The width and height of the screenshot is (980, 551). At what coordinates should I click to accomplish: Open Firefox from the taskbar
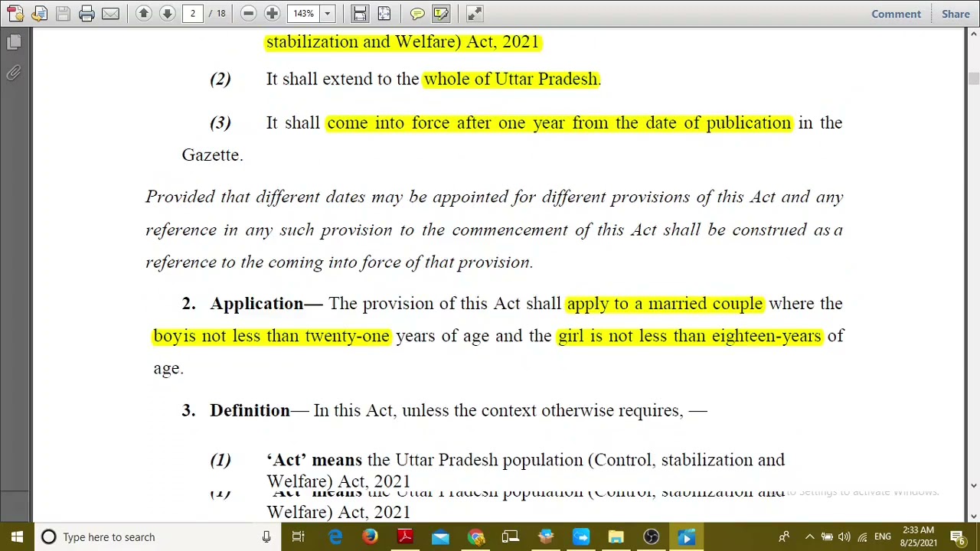click(x=370, y=536)
